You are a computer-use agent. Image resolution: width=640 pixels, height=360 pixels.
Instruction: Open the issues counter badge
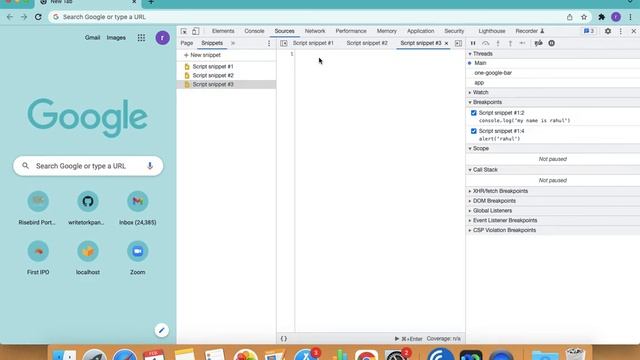coord(589,31)
